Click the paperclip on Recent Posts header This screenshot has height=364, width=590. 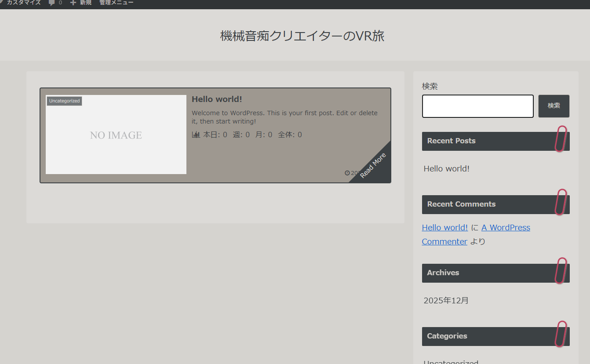click(561, 139)
